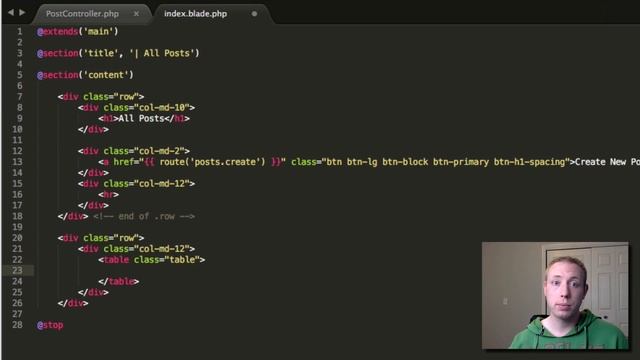The image size is (640, 360).
Task: Click the previous tab left arrow
Action: pyautogui.click(x=11, y=13)
